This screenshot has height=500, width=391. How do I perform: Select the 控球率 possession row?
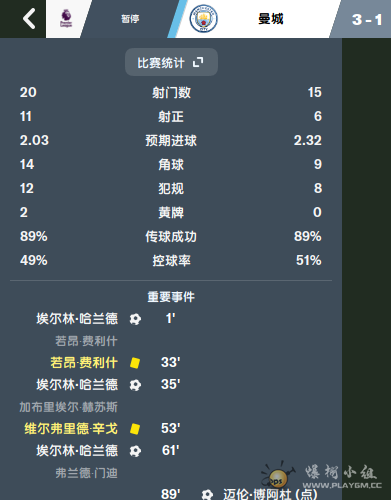171,260
